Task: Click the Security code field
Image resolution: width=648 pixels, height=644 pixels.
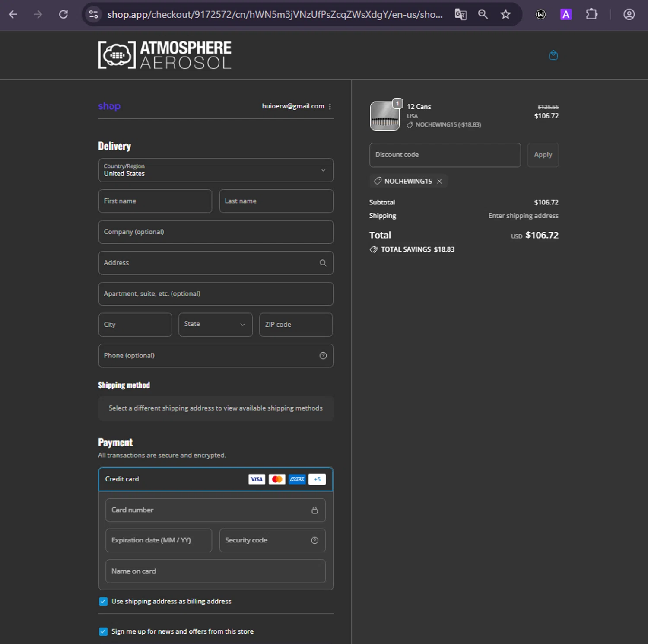Action: point(272,540)
